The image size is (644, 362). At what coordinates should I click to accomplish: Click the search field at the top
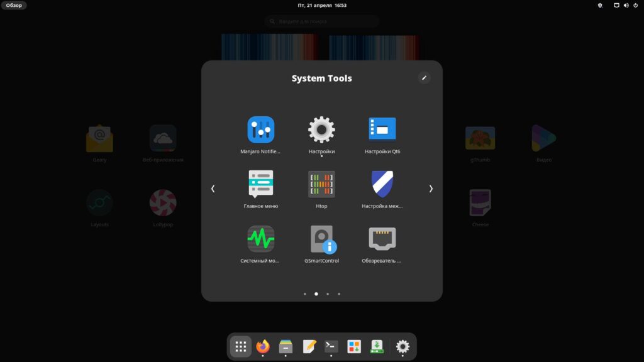(322, 21)
